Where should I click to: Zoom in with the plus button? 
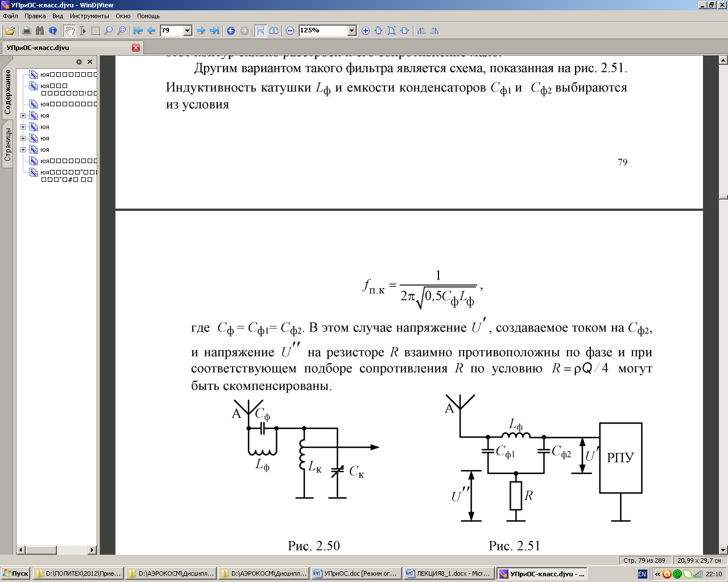pyautogui.click(x=366, y=31)
